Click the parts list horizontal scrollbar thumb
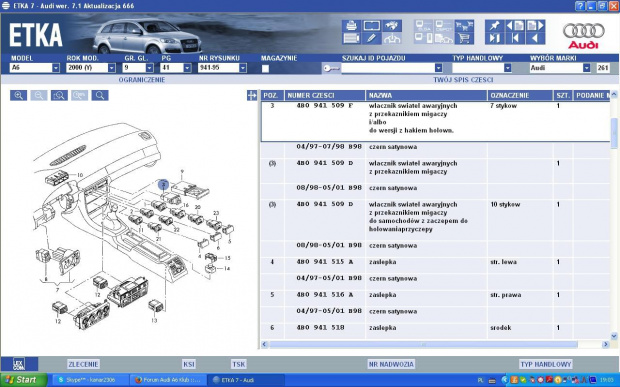 (423, 345)
